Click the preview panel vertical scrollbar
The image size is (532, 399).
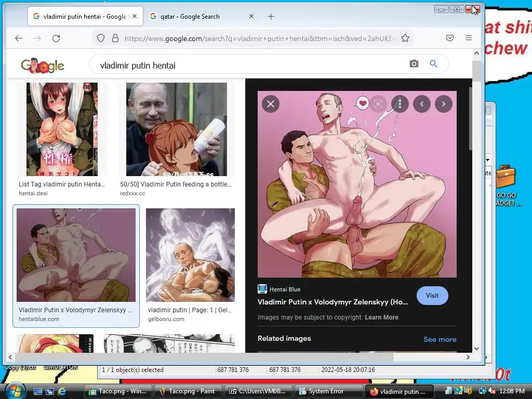pyautogui.click(x=471, y=119)
